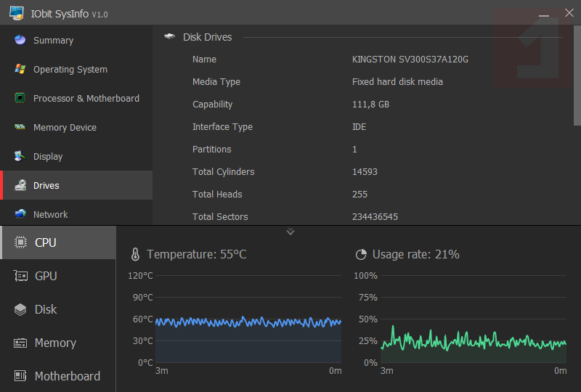Click the Operating System Windows flag icon
Screen dimensions: 581x392
(x=20, y=69)
